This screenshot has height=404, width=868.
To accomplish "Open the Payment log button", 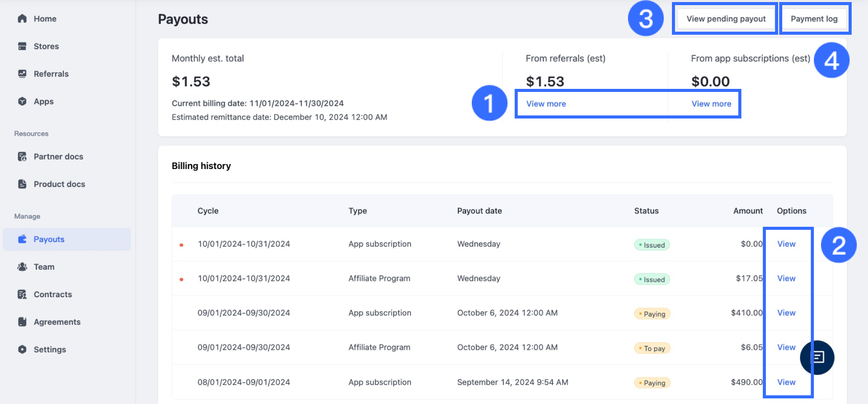I will (x=814, y=19).
